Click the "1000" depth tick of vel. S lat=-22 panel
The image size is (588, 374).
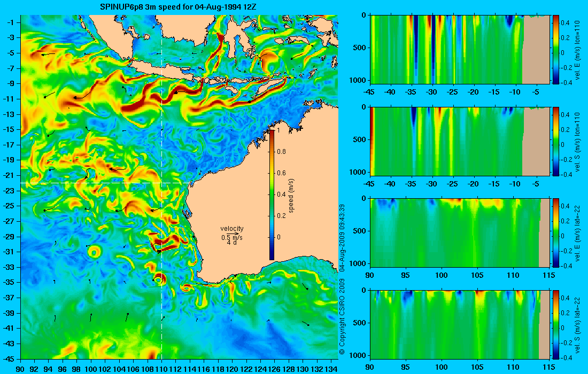pyautogui.click(x=358, y=355)
